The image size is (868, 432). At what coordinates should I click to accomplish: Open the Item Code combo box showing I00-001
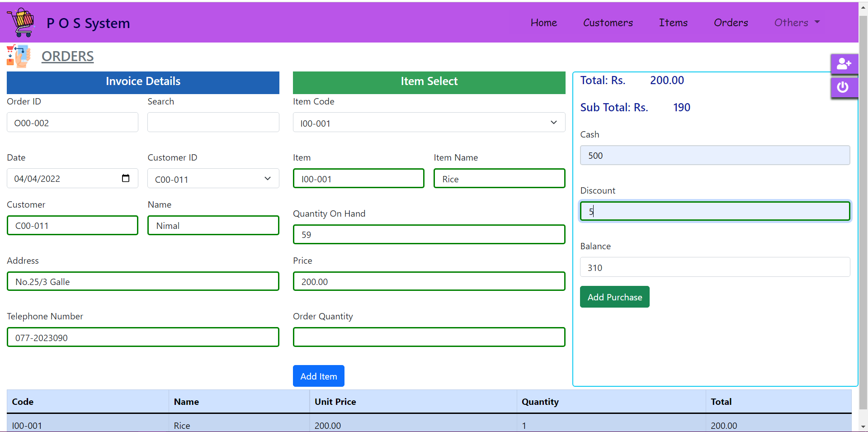(x=429, y=122)
